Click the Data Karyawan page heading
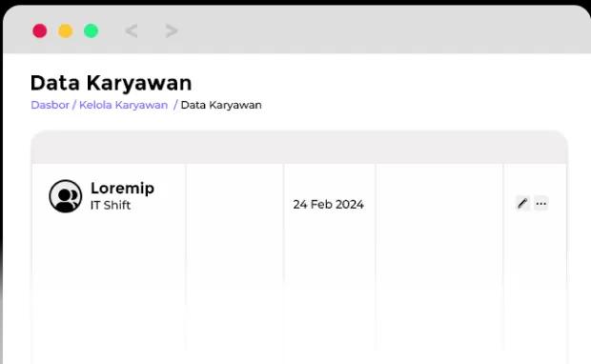The height and width of the screenshot is (364, 591). point(111,83)
